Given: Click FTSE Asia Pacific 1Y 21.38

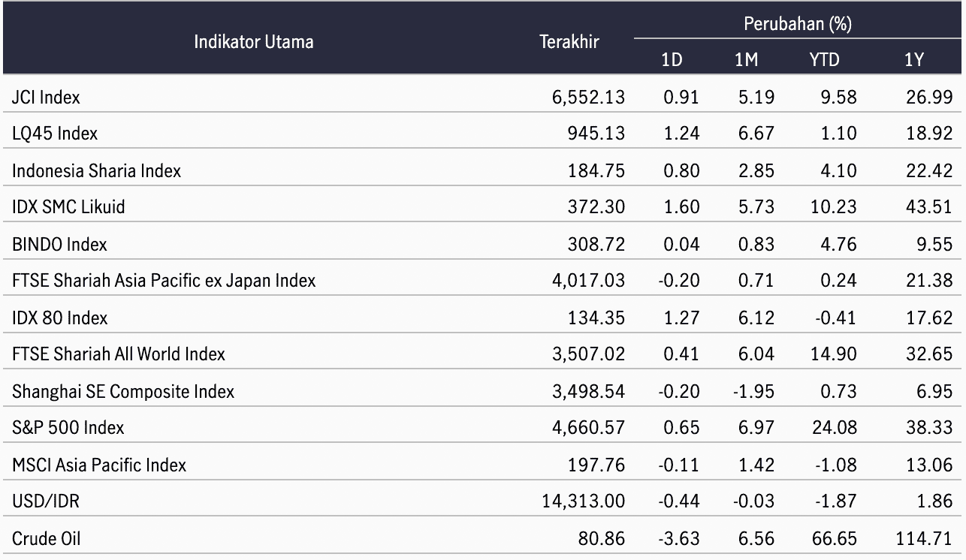Looking at the screenshot, I should pyautogui.click(x=929, y=281).
